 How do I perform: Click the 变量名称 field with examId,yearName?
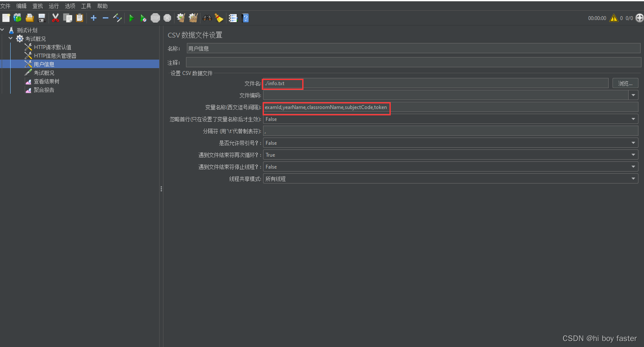[x=451, y=107]
